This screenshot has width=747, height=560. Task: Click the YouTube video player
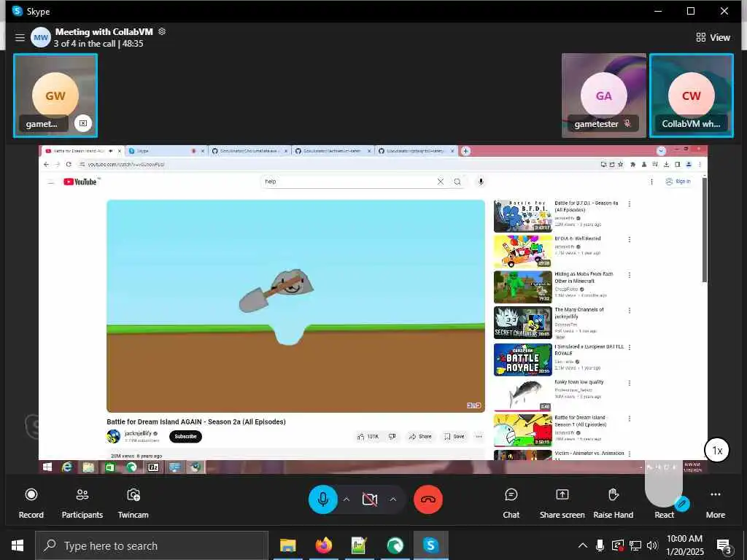(x=295, y=306)
